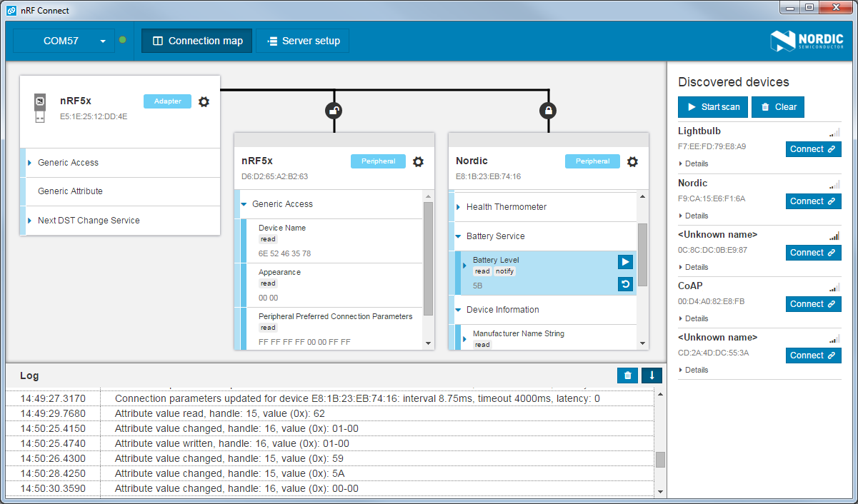Click nRF5x peripheral scrollbar thumb
This screenshot has height=504, width=858.
429,258
